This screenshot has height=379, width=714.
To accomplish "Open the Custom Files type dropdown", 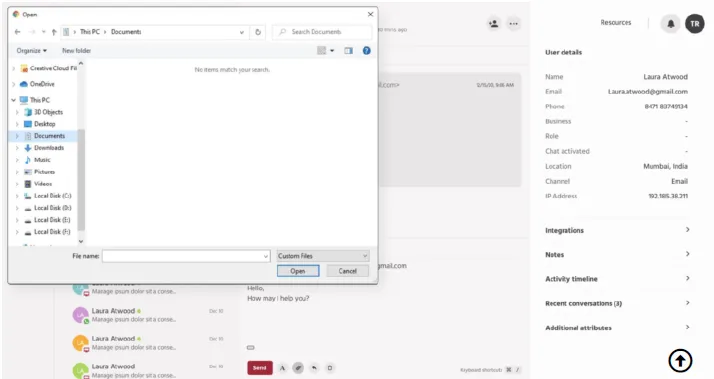I will pos(323,256).
